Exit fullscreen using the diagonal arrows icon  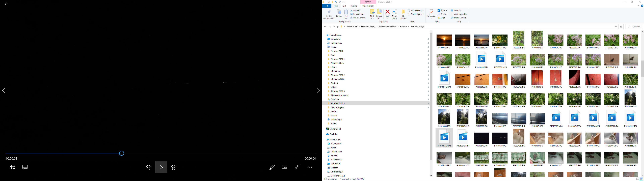pos(297,167)
